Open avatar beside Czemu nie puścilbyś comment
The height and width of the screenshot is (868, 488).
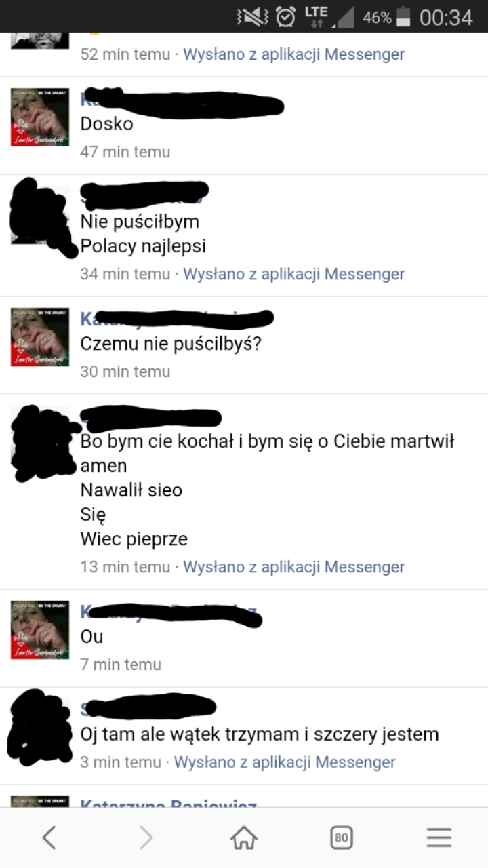[x=40, y=337]
